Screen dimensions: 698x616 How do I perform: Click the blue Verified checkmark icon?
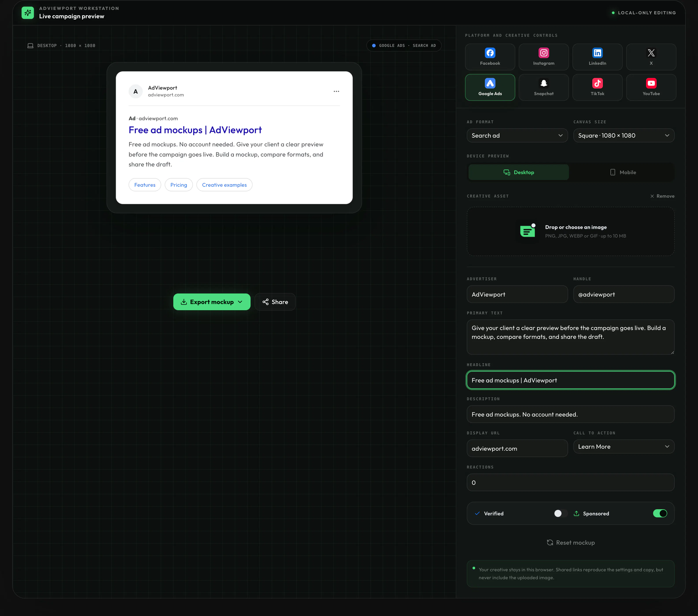477,513
